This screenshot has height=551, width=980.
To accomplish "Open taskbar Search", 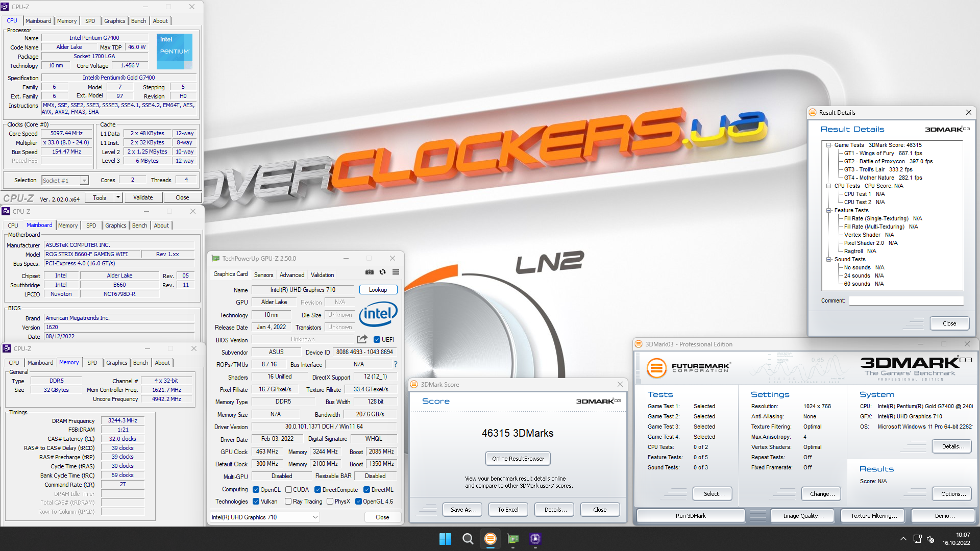I will (468, 539).
